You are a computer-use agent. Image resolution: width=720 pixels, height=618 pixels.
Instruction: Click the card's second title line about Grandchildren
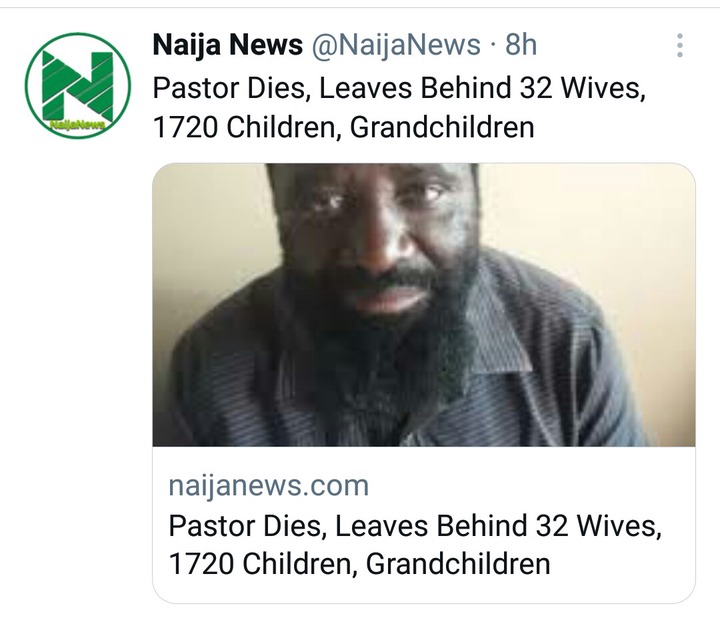(x=360, y=563)
